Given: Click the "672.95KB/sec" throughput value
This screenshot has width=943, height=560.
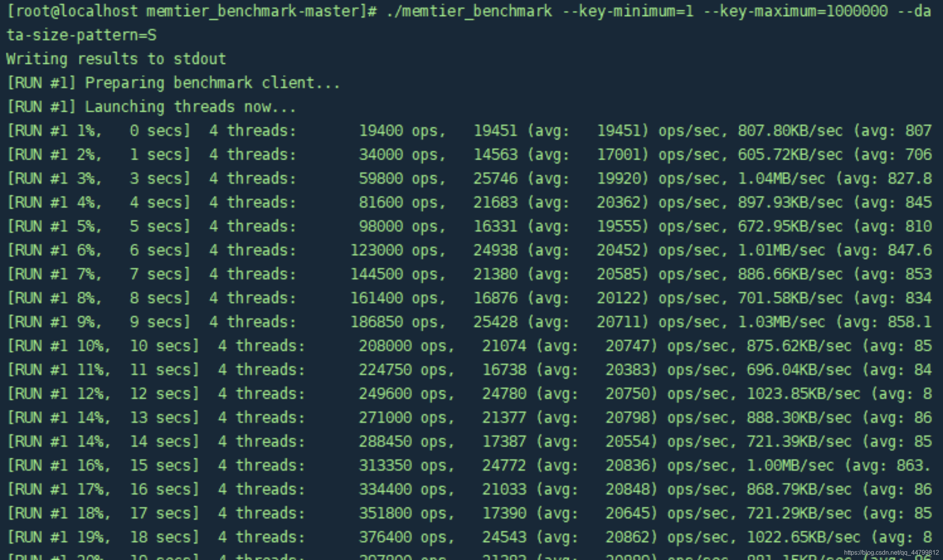Looking at the screenshot, I should (x=790, y=227).
